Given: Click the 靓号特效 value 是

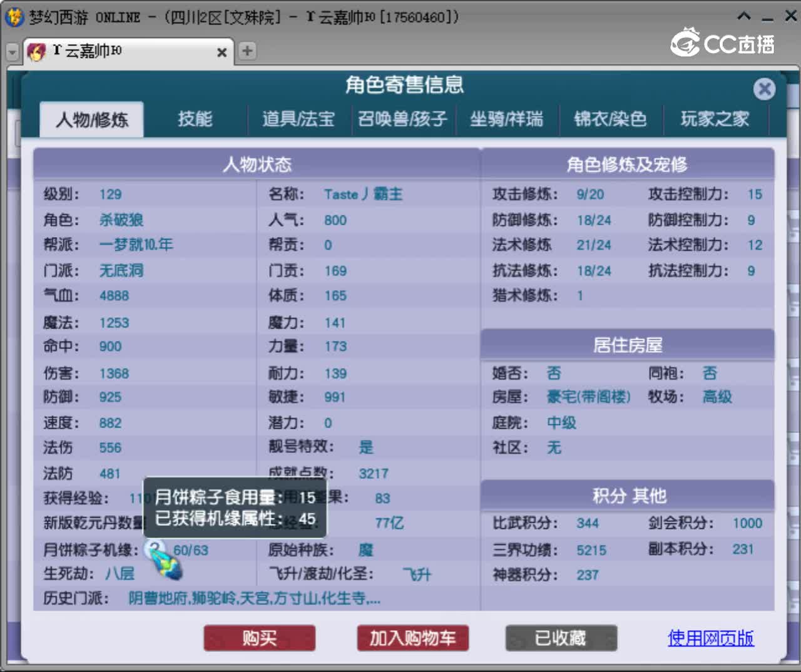Looking at the screenshot, I should click(366, 447).
